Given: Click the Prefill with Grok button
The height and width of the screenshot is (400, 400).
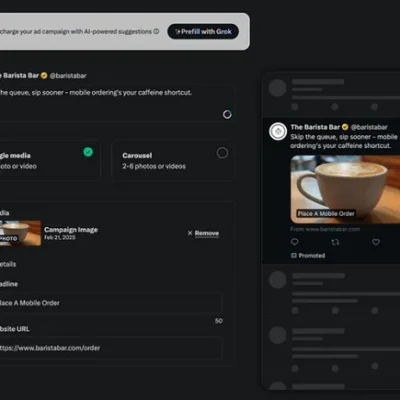Looking at the screenshot, I should (203, 32).
